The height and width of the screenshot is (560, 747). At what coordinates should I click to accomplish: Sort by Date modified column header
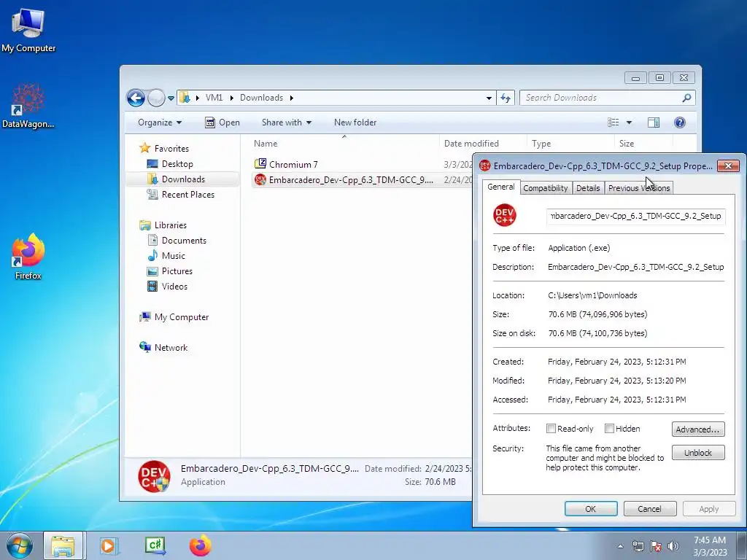click(471, 144)
